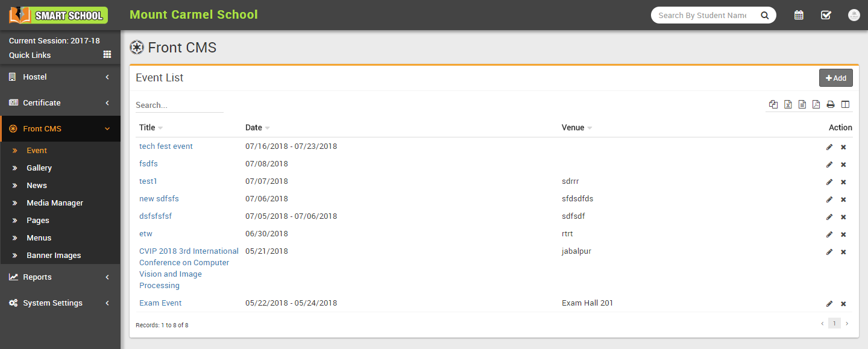
Task: Open the task checklist icon in header
Action: (x=826, y=15)
